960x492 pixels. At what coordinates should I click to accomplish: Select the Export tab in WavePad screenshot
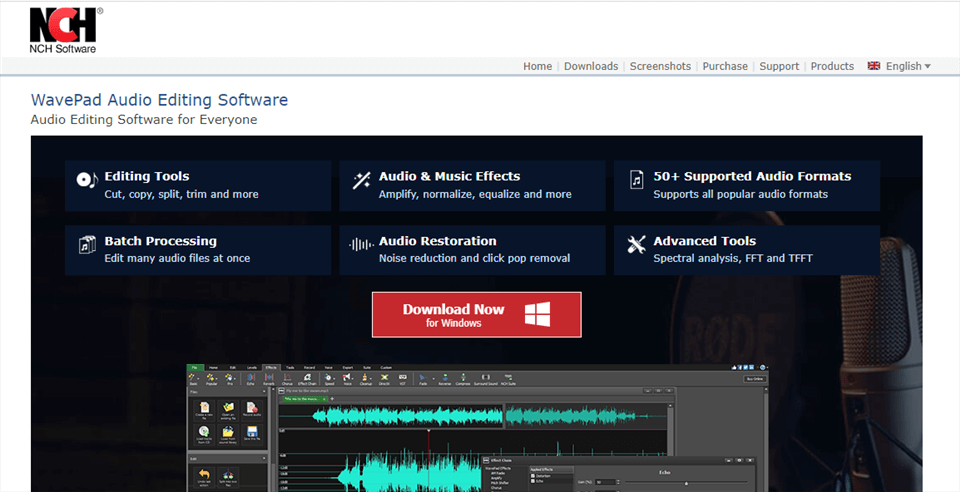point(348,368)
